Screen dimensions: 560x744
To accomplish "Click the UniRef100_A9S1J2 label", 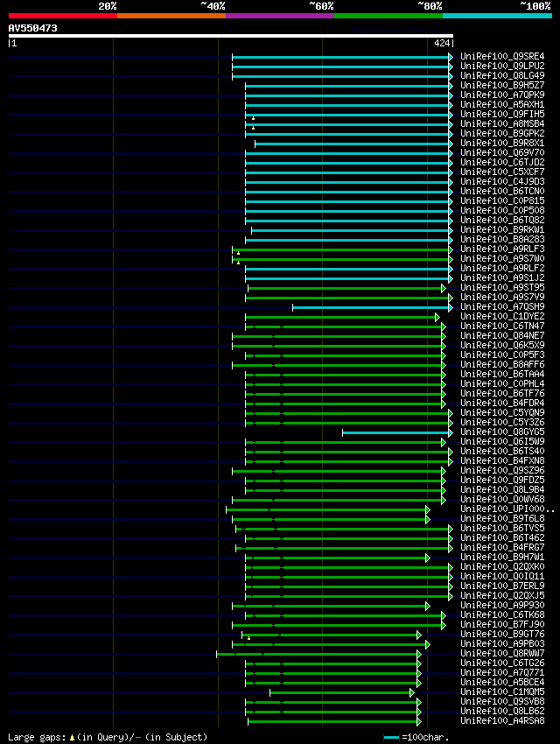I will 502,278.
